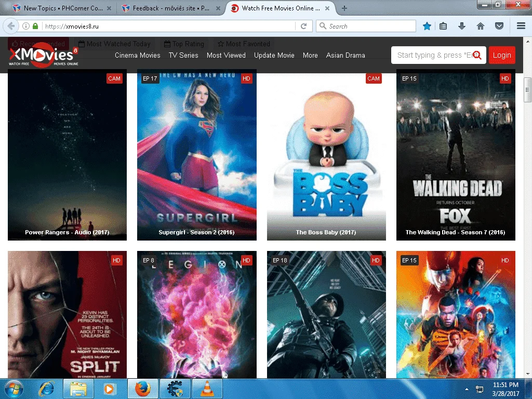Open the Asian Drama menu item

(x=345, y=55)
